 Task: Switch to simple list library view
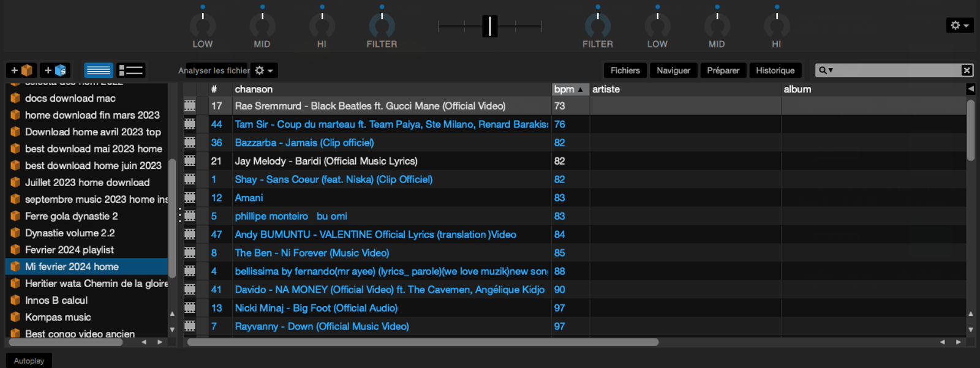click(x=98, y=70)
